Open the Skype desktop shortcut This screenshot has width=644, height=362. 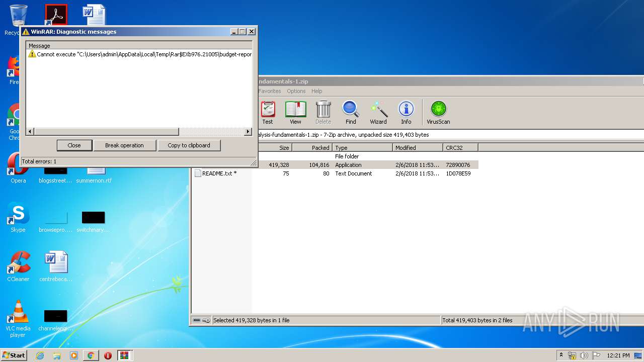click(x=18, y=218)
